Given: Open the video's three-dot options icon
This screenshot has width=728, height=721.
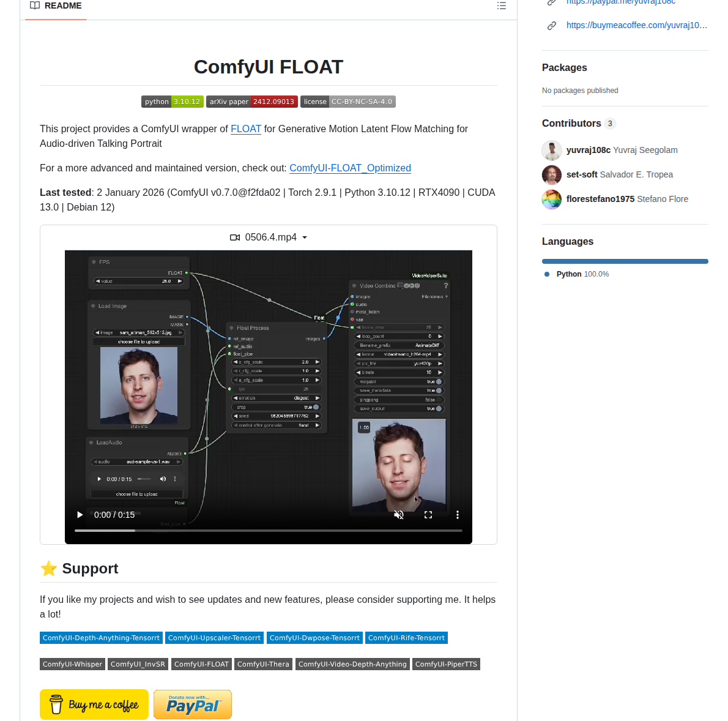Looking at the screenshot, I should click(x=457, y=515).
